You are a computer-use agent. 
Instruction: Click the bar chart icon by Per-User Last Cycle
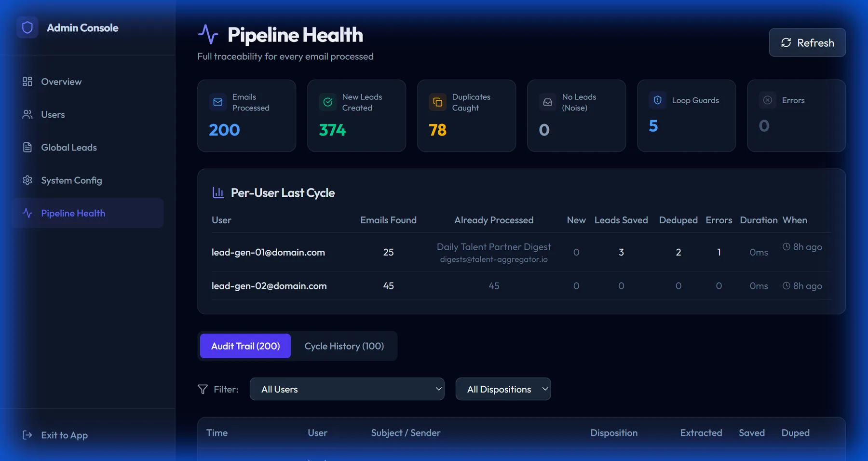click(x=218, y=192)
